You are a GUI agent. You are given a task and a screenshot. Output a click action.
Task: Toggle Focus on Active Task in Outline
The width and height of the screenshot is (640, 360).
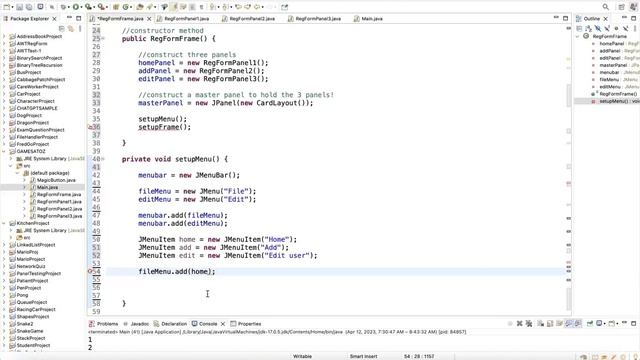579,29
